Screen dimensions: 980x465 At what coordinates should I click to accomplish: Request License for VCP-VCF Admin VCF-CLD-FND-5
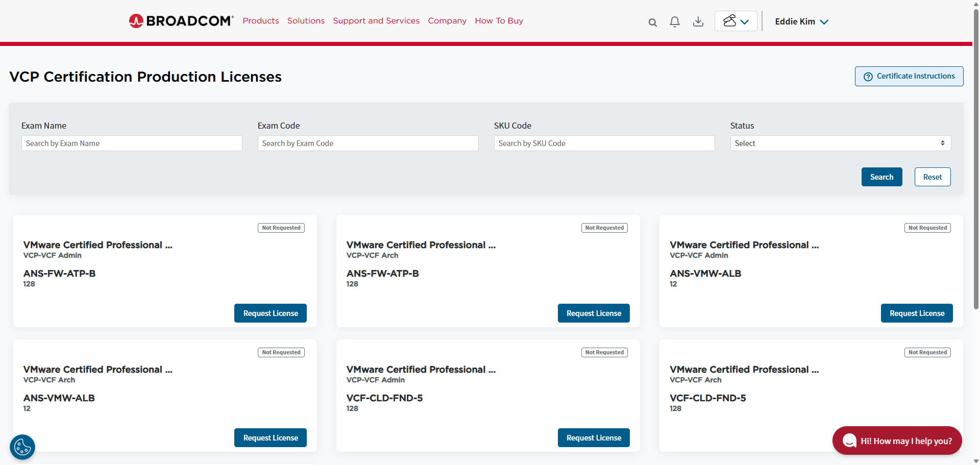coord(594,438)
